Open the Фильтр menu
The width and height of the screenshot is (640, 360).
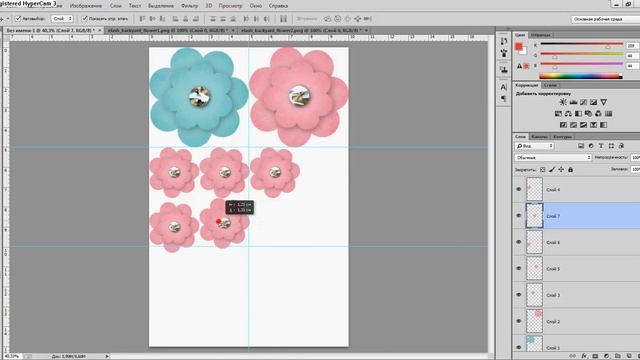click(189, 6)
